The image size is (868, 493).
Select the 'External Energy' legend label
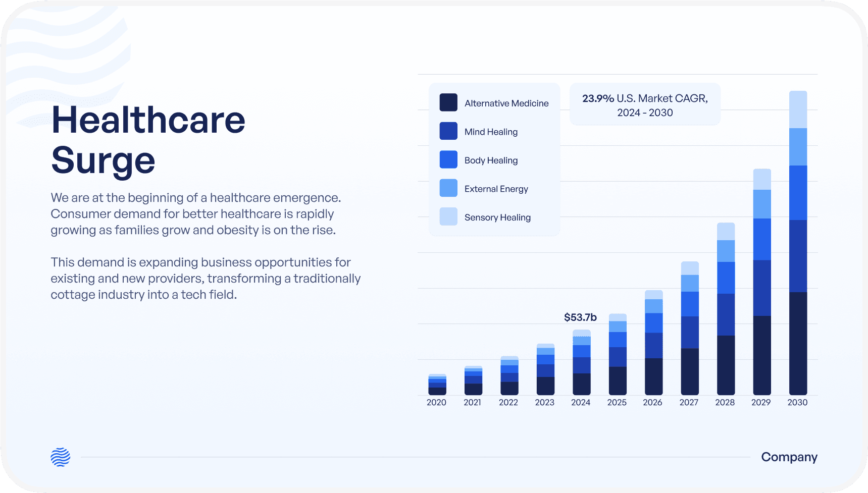pyautogui.click(x=496, y=189)
